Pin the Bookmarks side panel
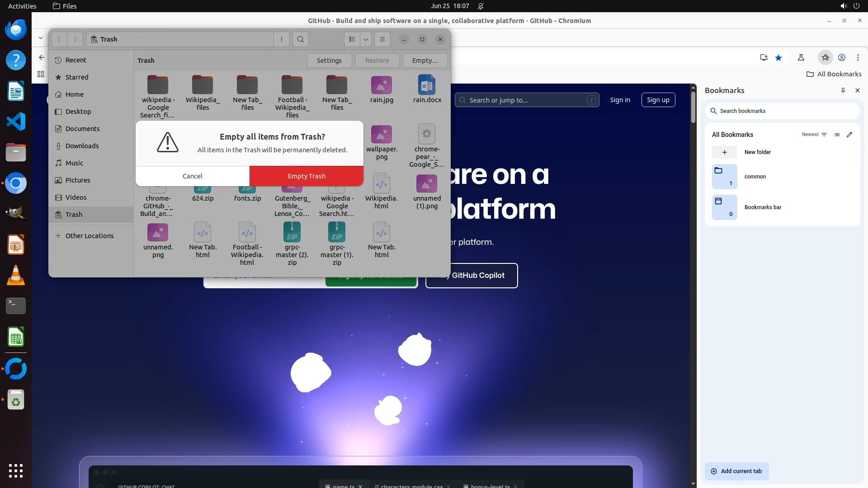Screen dimensions: 868x488 [x=843, y=90]
